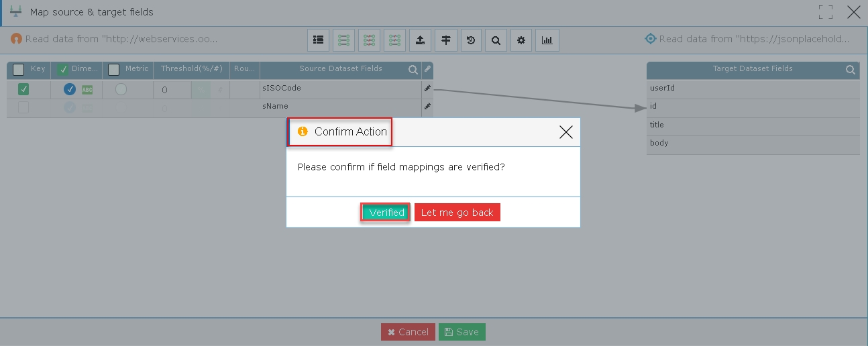Click the history restore toolbar icon
Screen dimensions: 868x346
pos(471,40)
